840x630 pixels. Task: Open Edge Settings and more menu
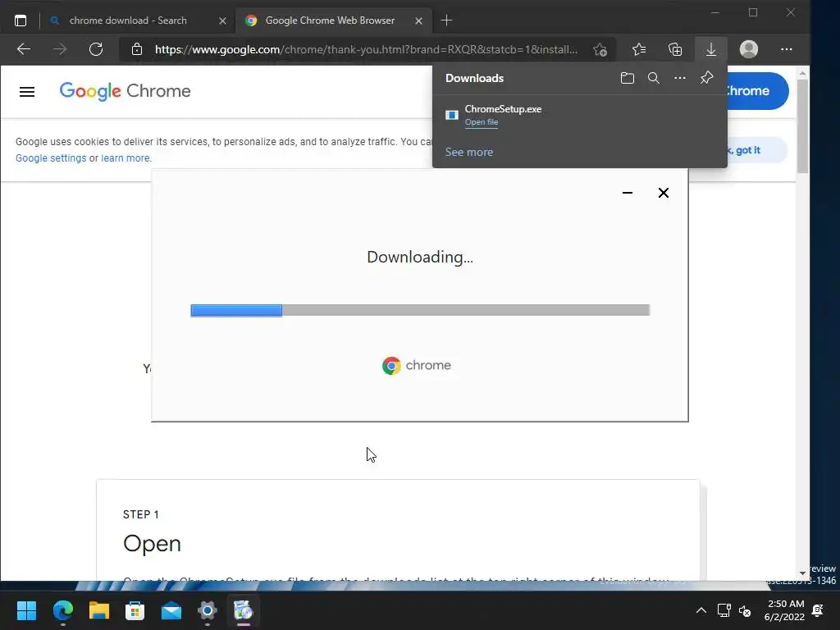point(787,49)
